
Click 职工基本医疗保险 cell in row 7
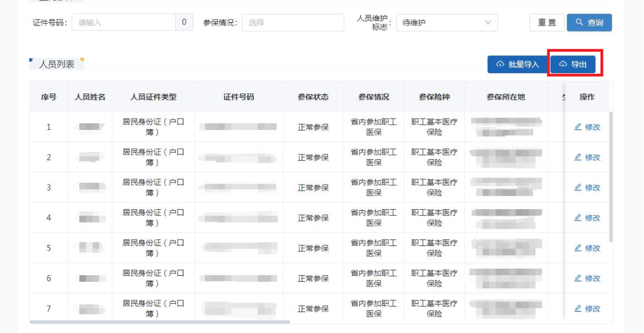435,309
